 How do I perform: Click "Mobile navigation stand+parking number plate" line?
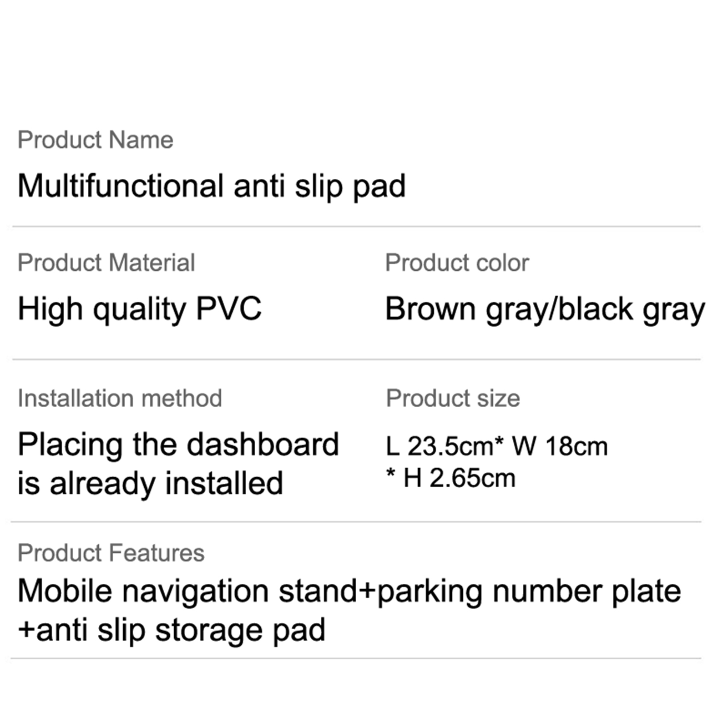tap(349, 591)
